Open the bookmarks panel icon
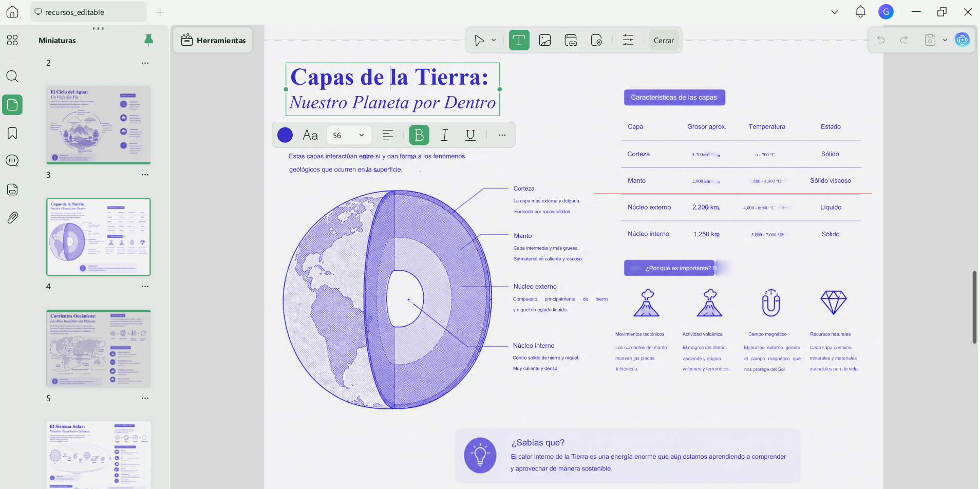Viewport: 980px width, 489px height. 12,134
